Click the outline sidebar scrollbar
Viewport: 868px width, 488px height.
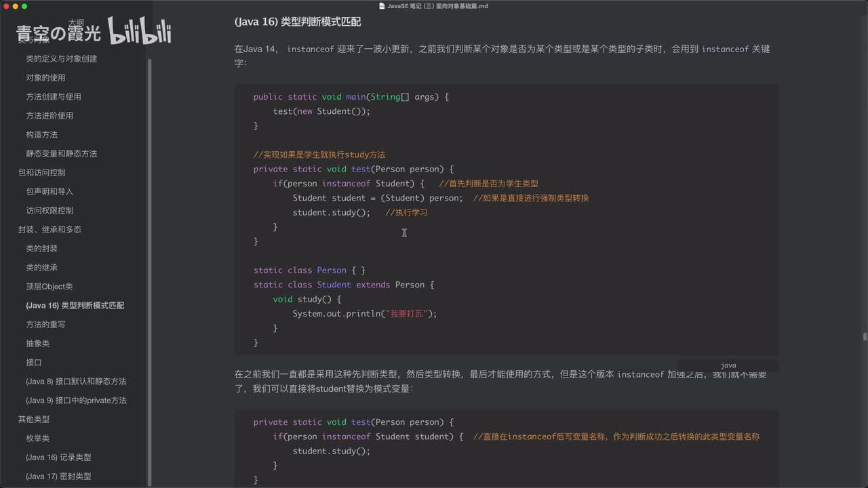click(149, 271)
